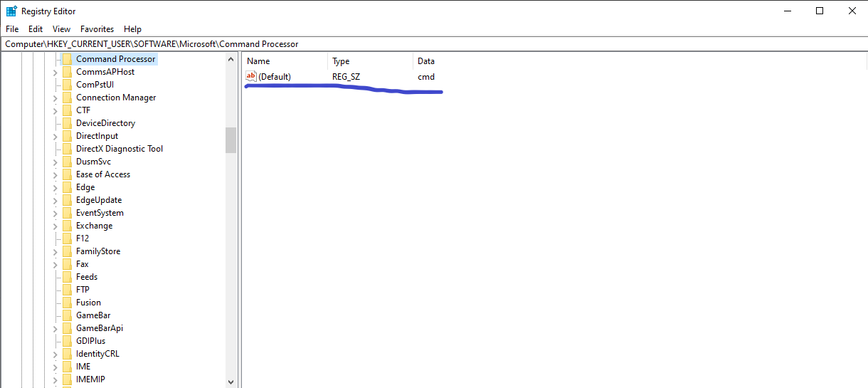Screen dimensions: 868x388
Task: Click the Registry Editor title bar icon
Action: (x=11, y=11)
